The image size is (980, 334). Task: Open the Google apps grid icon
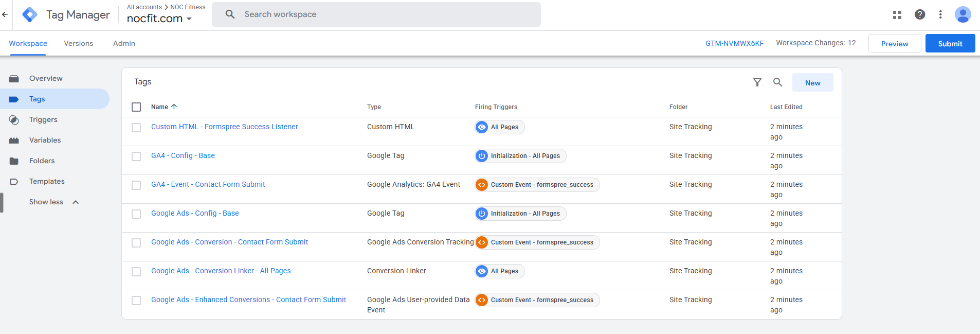tap(897, 15)
